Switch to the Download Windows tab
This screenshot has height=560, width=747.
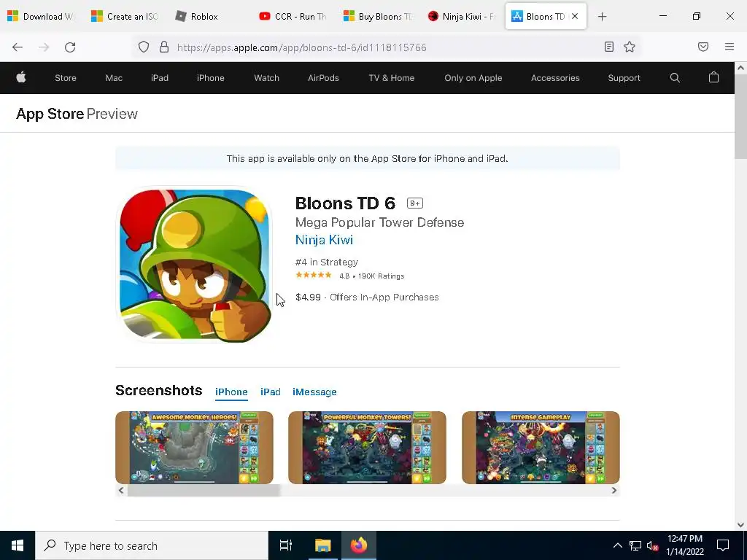pyautogui.click(x=42, y=17)
